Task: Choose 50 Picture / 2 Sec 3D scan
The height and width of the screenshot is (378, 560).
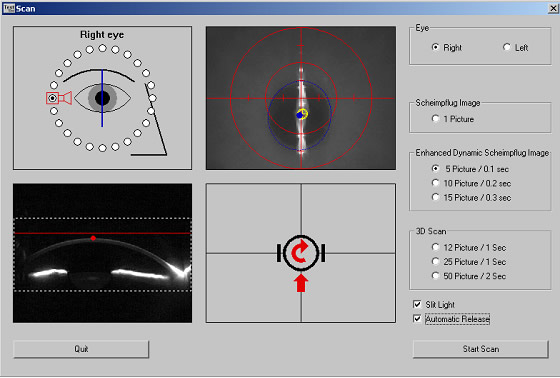Action: point(435,276)
